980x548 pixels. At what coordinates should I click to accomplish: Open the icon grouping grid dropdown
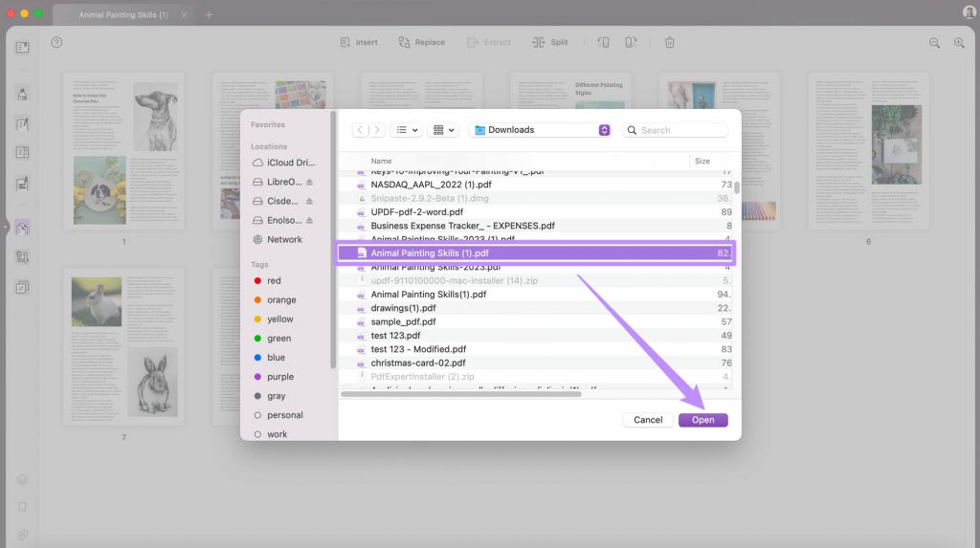[x=443, y=130]
